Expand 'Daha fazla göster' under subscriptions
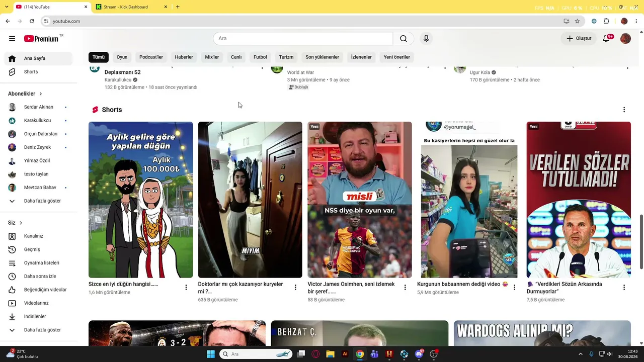Image resolution: width=644 pixels, height=362 pixels. 39,201
